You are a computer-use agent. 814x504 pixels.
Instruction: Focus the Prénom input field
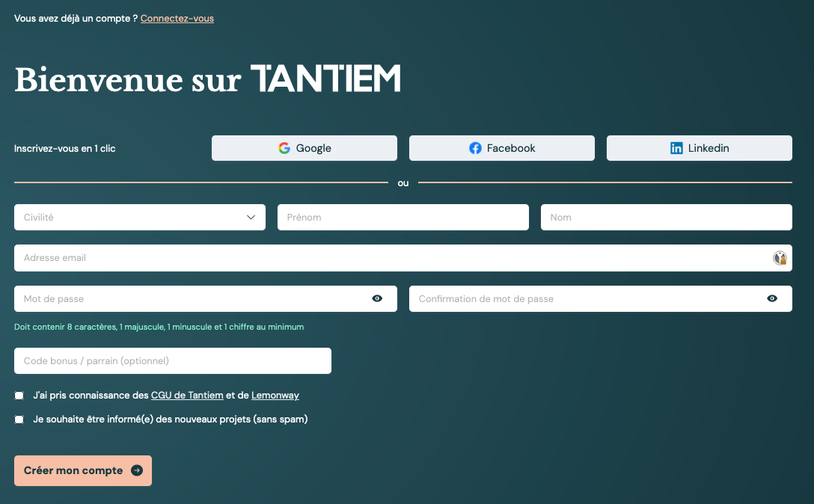pos(403,217)
